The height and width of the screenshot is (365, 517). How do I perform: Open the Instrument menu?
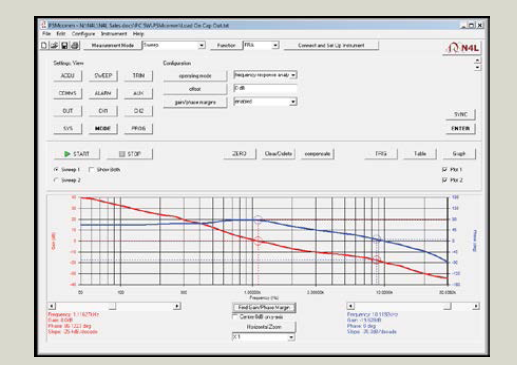[114, 34]
